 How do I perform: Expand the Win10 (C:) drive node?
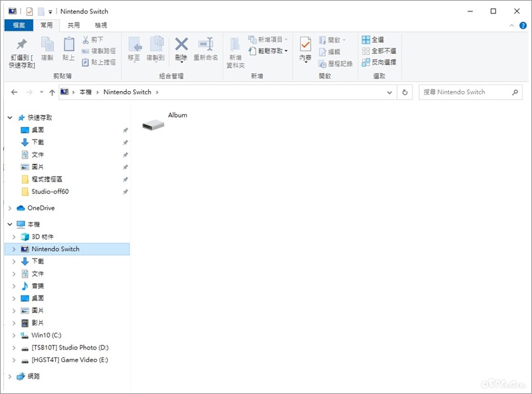pyautogui.click(x=14, y=336)
